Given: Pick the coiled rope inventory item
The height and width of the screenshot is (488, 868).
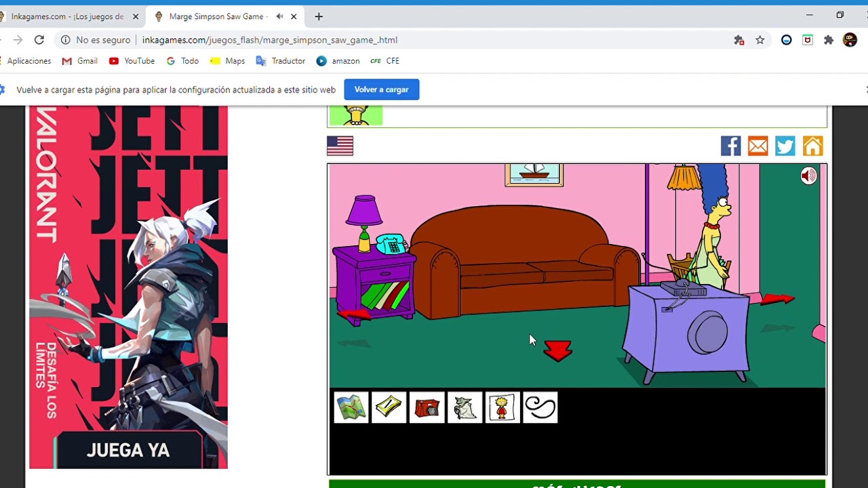Looking at the screenshot, I should coord(540,407).
